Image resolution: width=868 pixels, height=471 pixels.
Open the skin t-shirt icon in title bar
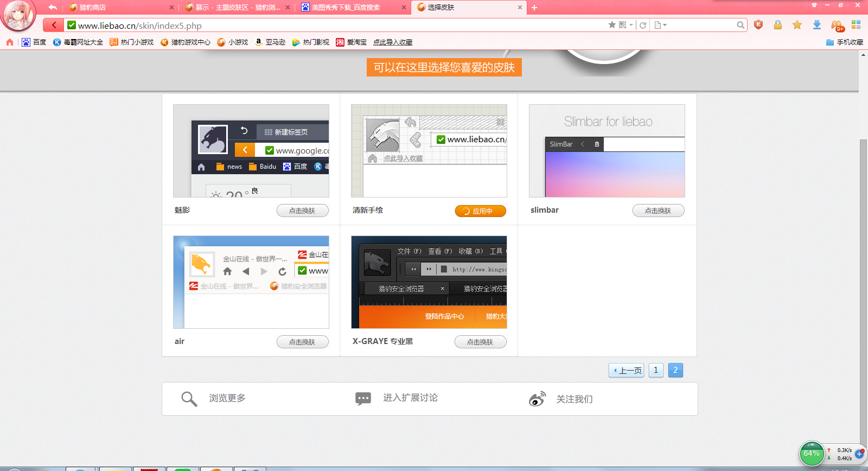point(814,5)
